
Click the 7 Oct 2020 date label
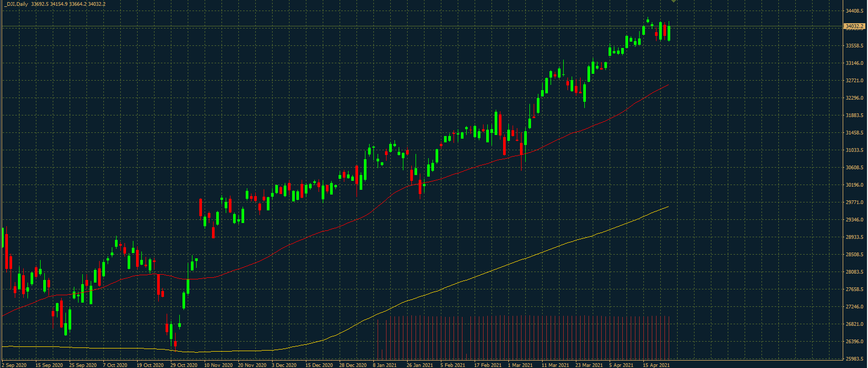115,365
